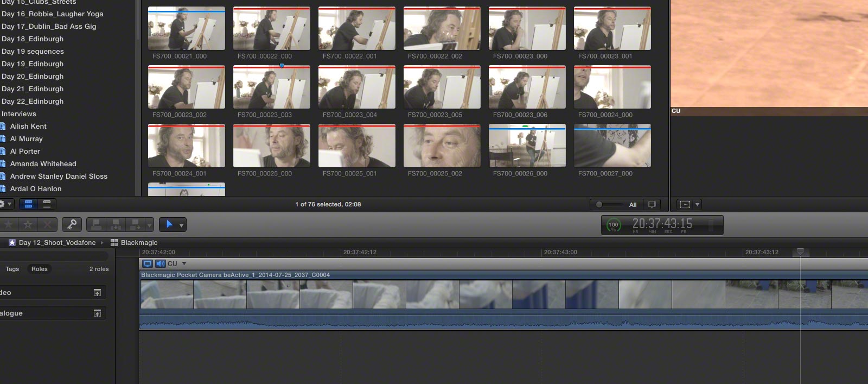Select clip thumbnail FS700_00027_000
The width and height of the screenshot is (868, 384).
click(612, 146)
